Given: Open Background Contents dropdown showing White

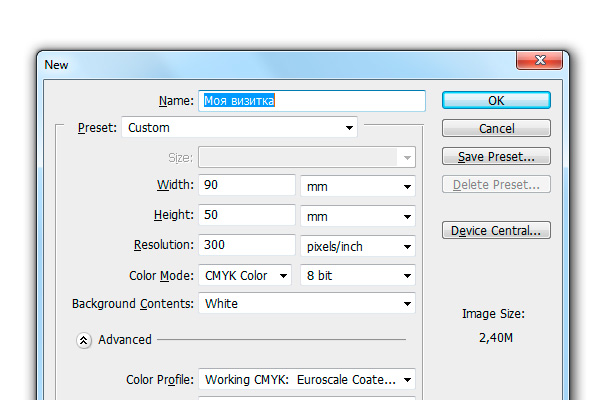Looking at the screenshot, I should tap(307, 303).
